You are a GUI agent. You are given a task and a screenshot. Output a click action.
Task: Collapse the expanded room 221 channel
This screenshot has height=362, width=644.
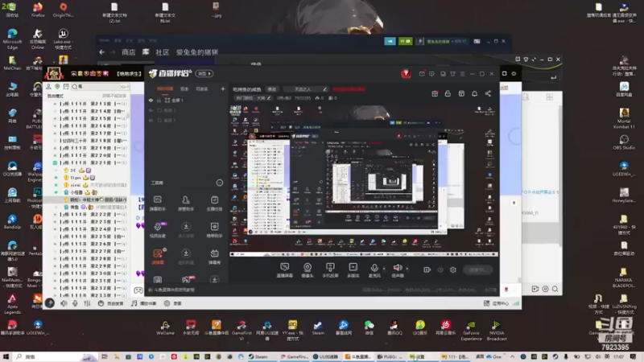[55, 163]
